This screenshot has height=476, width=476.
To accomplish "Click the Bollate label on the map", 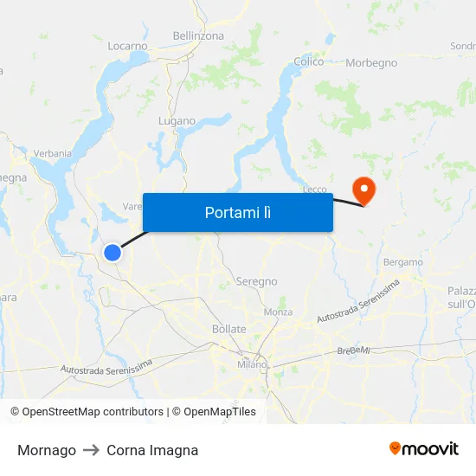I will pos(228,329).
